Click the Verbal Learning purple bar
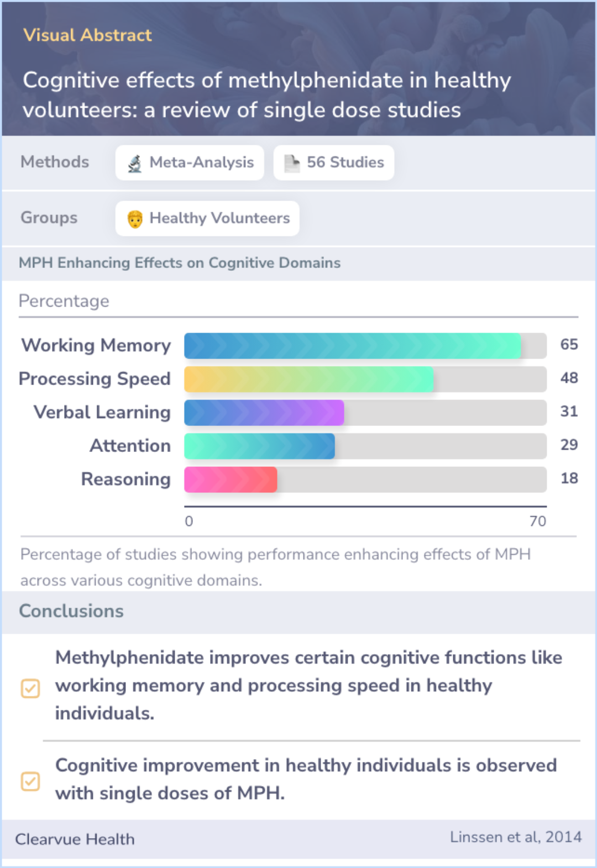Screen dimensions: 597x868 [x=264, y=413]
